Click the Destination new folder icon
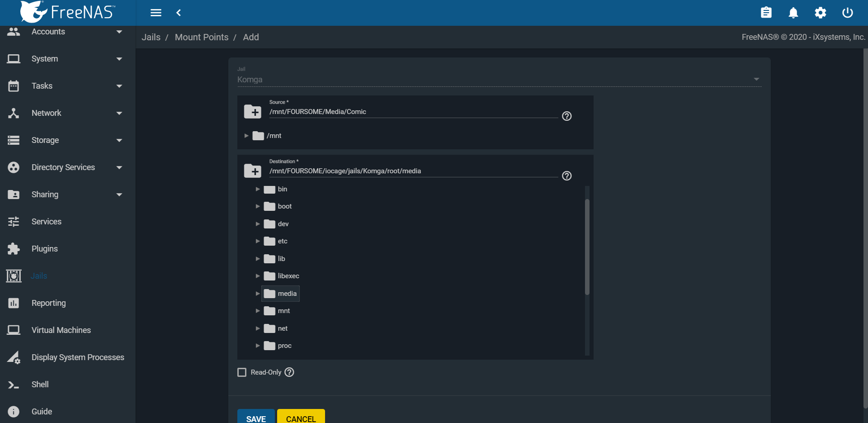The width and height of the screenshot is (868, 423). point(253,171)
